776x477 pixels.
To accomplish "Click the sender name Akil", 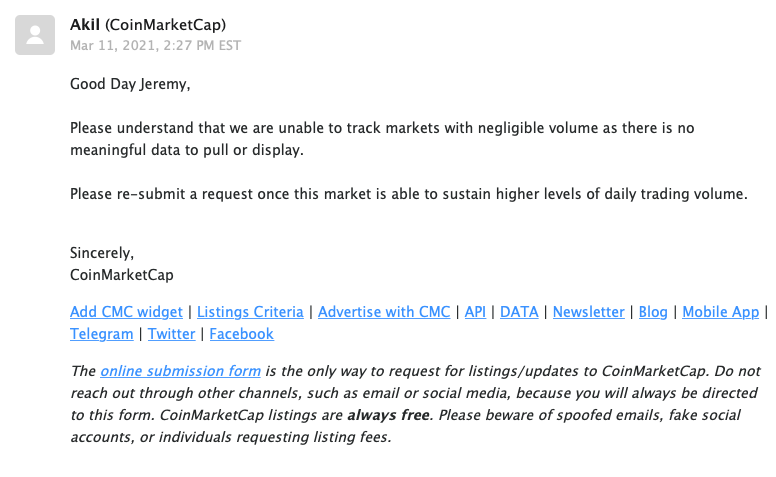I will click(x=85, y=24).
